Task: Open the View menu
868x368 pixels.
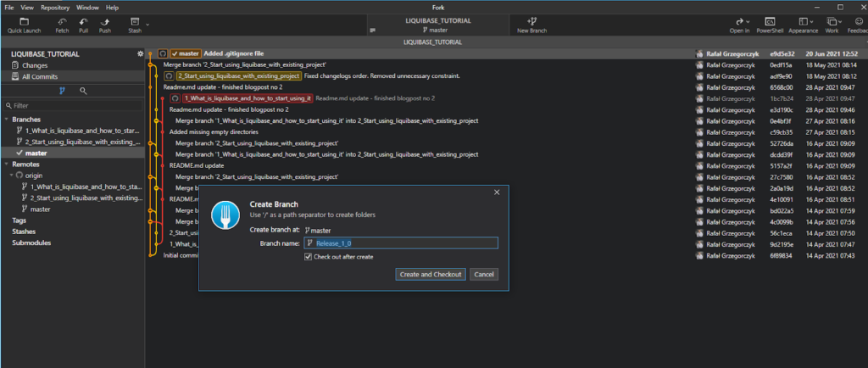Action: [27, 8]
